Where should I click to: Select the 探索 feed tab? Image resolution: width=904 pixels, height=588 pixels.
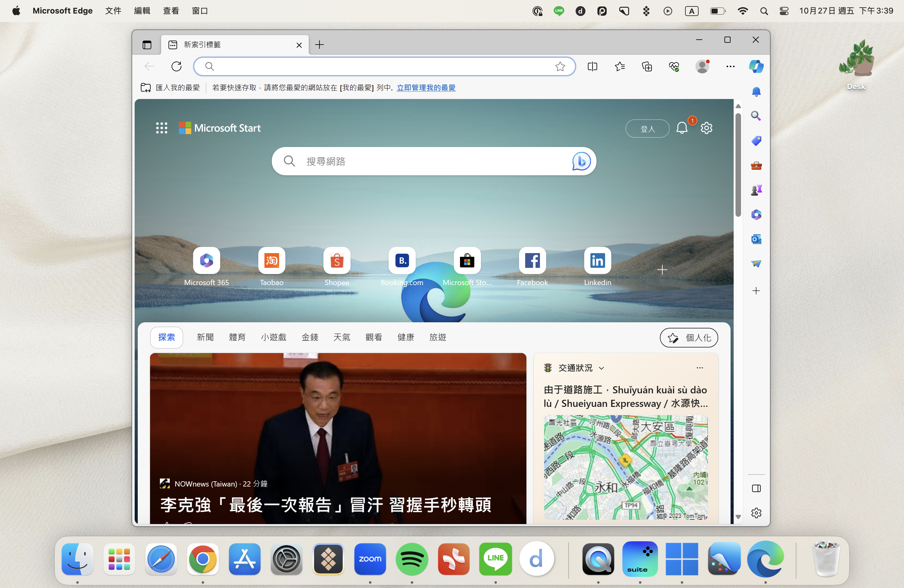click(x=166, y=337)
